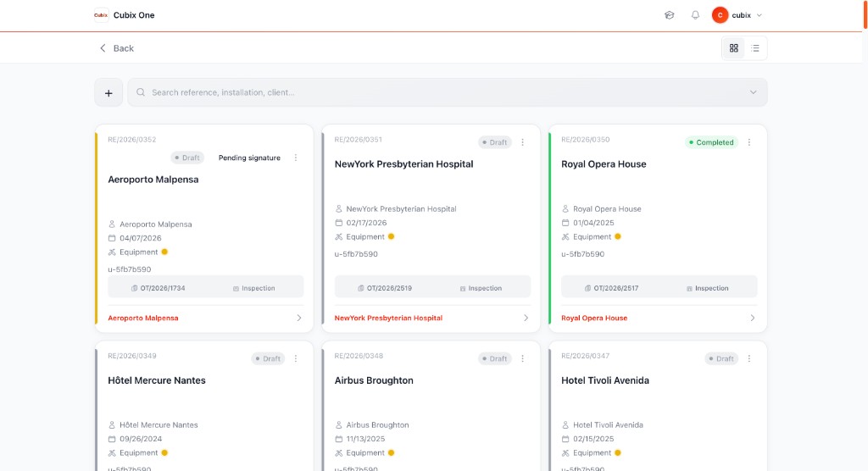Open the Royal Opera House card title

pos(604,163)
